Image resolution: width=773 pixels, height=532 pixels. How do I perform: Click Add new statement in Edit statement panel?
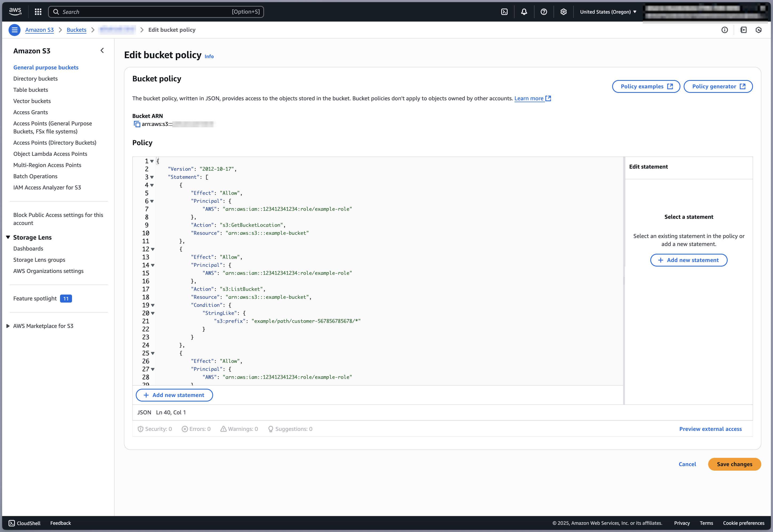pyautogui.click(x=689, y=260)
